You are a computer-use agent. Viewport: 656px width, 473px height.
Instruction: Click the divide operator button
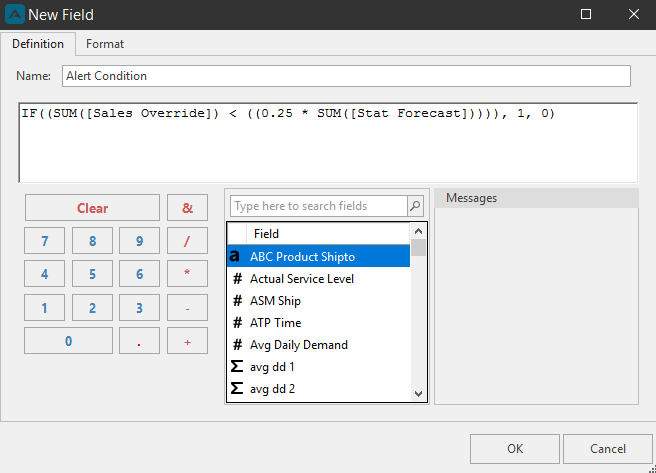pos(187,241)
